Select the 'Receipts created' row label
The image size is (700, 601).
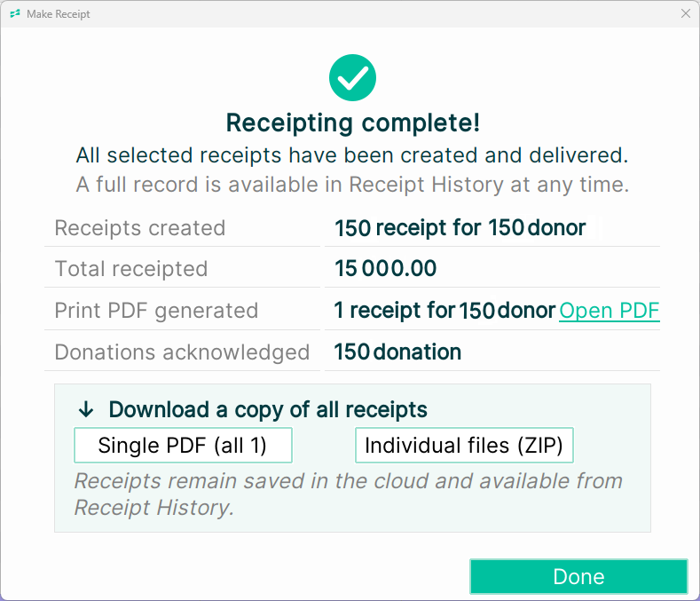tap(139, 228)
